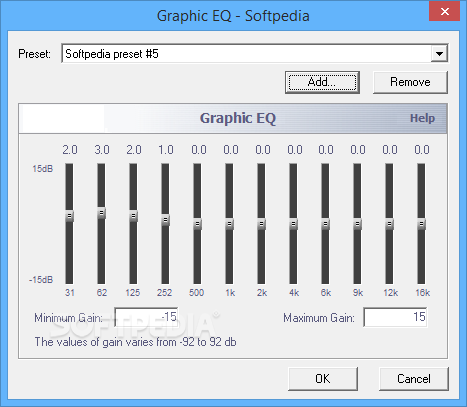Click the 15dB scale label

coord(43,169)
